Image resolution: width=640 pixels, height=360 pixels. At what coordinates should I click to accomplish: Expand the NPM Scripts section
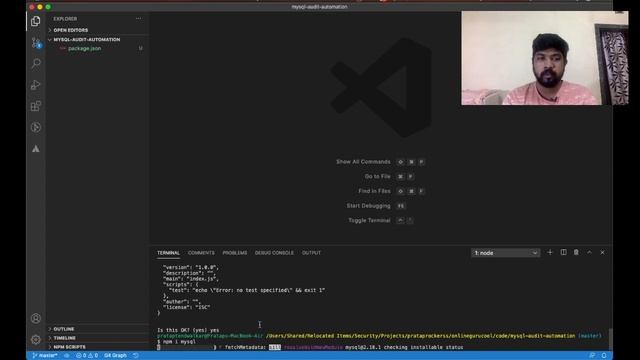[97, 347]
